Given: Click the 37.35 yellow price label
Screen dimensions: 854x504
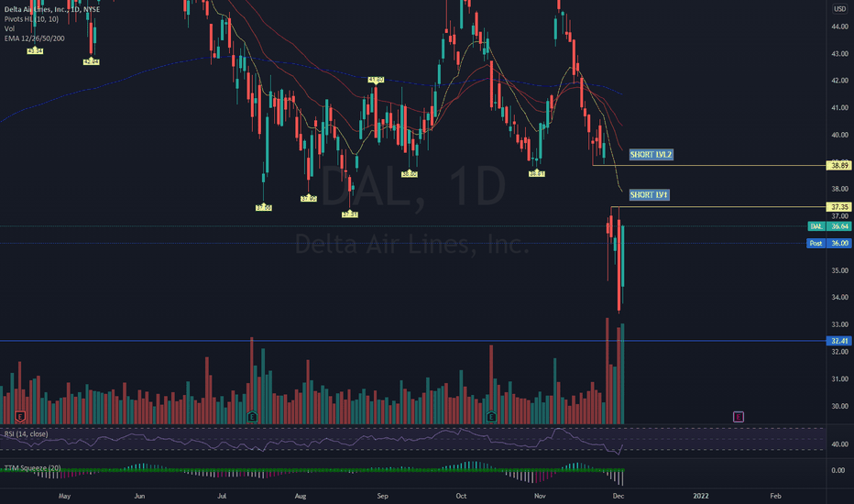Looking at the screenshot, I should pos(838,207).
